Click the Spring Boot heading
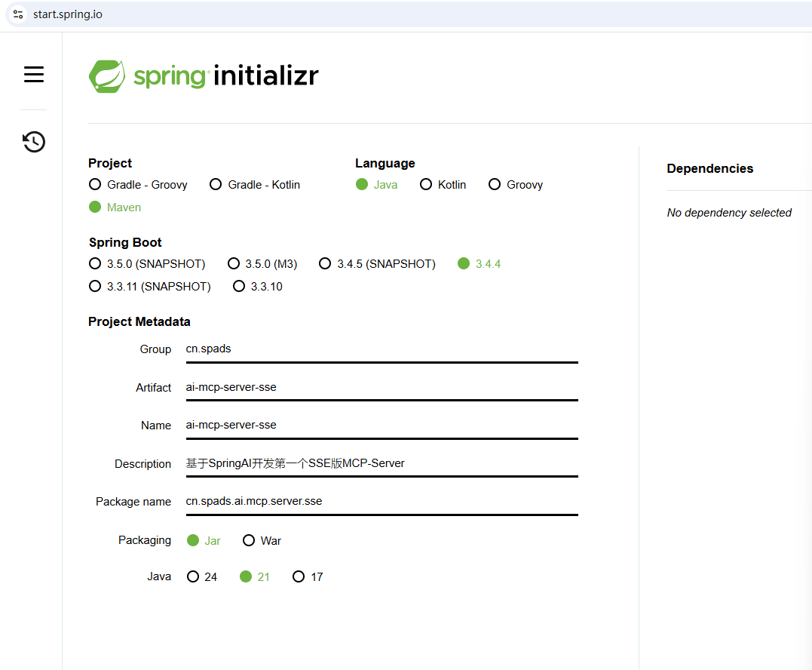The image size is (812, 670). [x=125, y=242]
